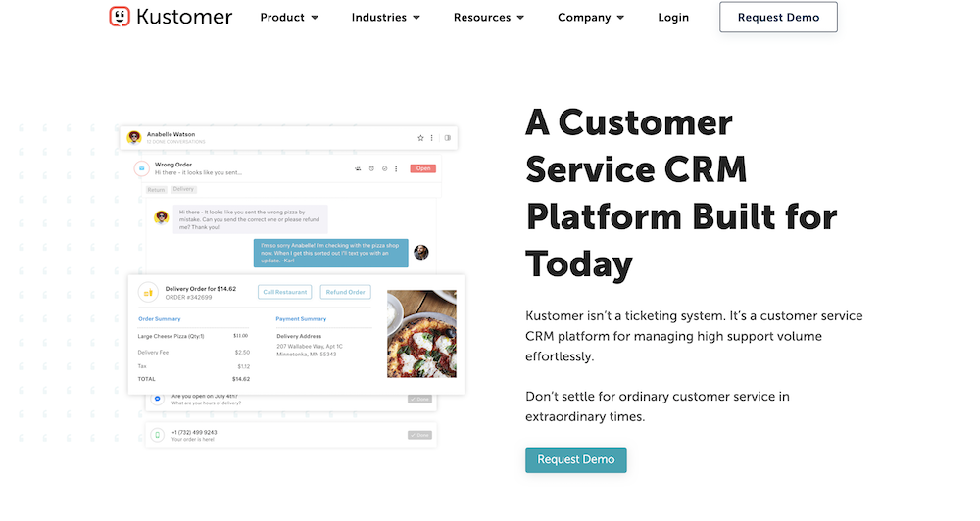Click the '12 DONE CONVERSATIONS' subtitle
The height and width of the screenshot is (521, 980).
tap(175, 142)
